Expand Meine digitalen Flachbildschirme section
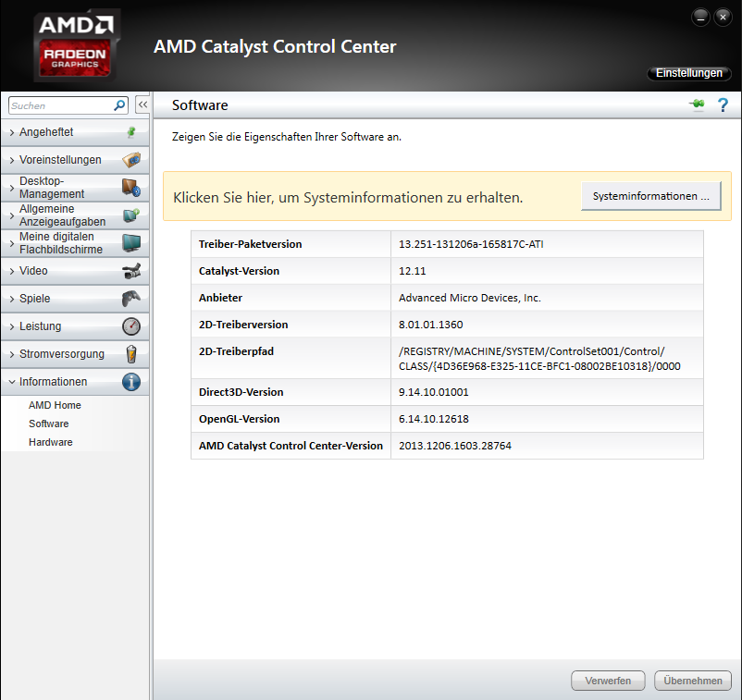Screen dimensions: 742x700 click(x=12, y=243)
